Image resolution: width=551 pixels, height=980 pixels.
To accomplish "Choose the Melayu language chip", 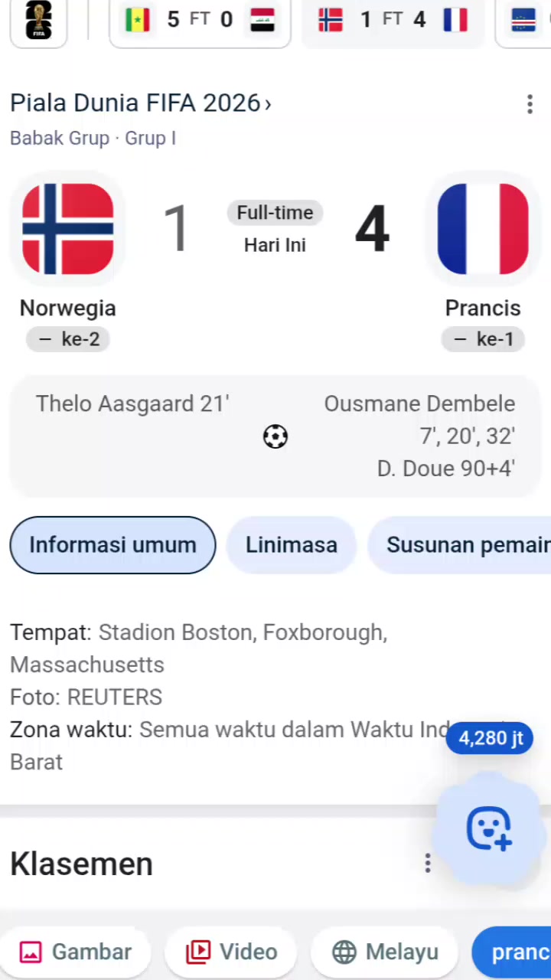I will tap(384, 952).
